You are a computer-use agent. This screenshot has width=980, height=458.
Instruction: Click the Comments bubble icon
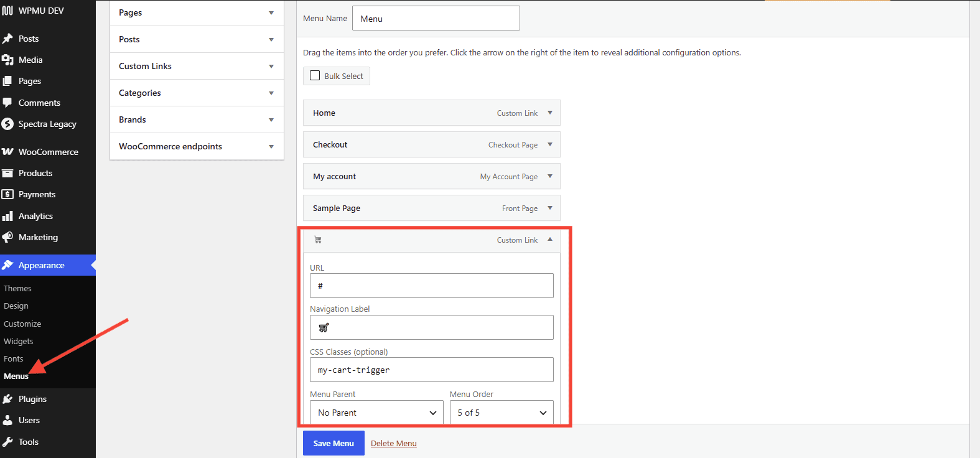coord(7,103)
